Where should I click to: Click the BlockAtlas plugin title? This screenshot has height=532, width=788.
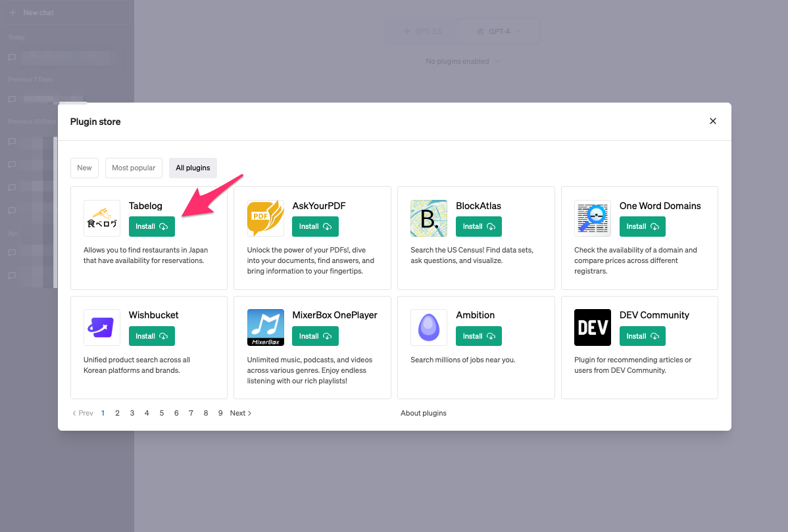[x=478, y=206]
